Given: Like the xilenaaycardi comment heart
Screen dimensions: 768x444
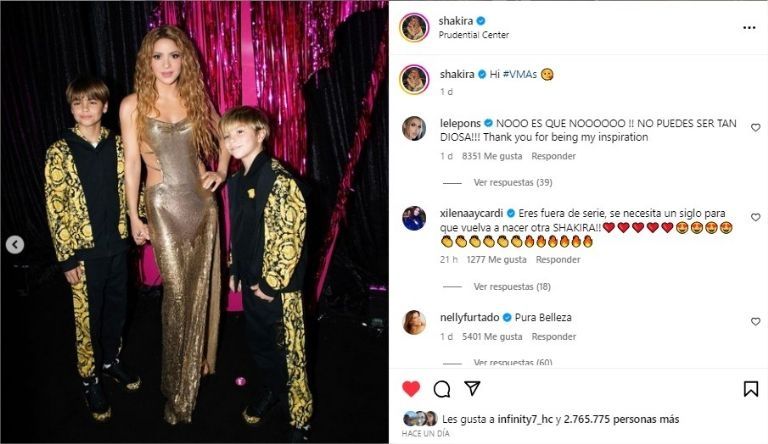Looking at the screenshot, I should 755,217.
